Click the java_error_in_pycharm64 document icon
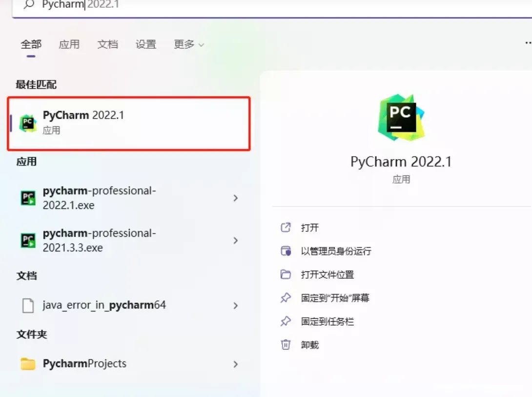This screenshot has height=397, width=532. click(27, 304)
